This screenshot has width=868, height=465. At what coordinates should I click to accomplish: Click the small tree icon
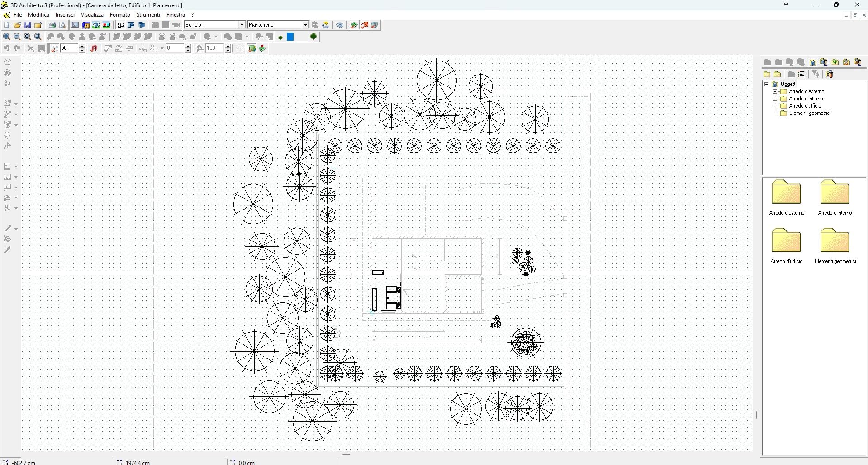pyautogui.click(x=280, y=37)
